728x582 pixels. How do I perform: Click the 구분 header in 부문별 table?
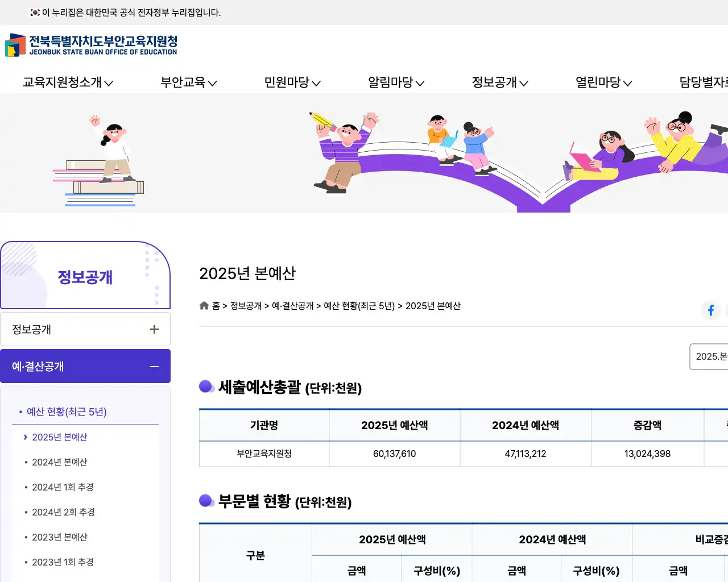(x=255, y=555)
